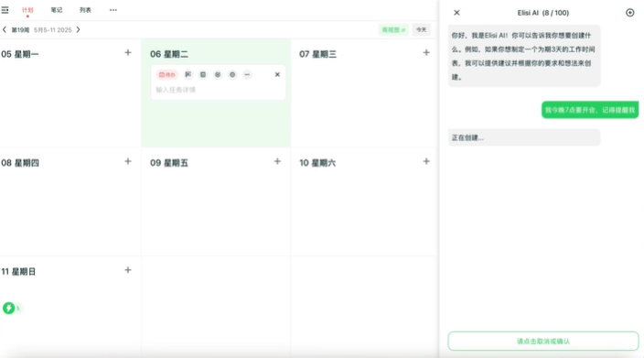Image resolution: width=644 pixels, height=358 pixels.
Task: Go to previous week arrow
Action: click(5, 29)
